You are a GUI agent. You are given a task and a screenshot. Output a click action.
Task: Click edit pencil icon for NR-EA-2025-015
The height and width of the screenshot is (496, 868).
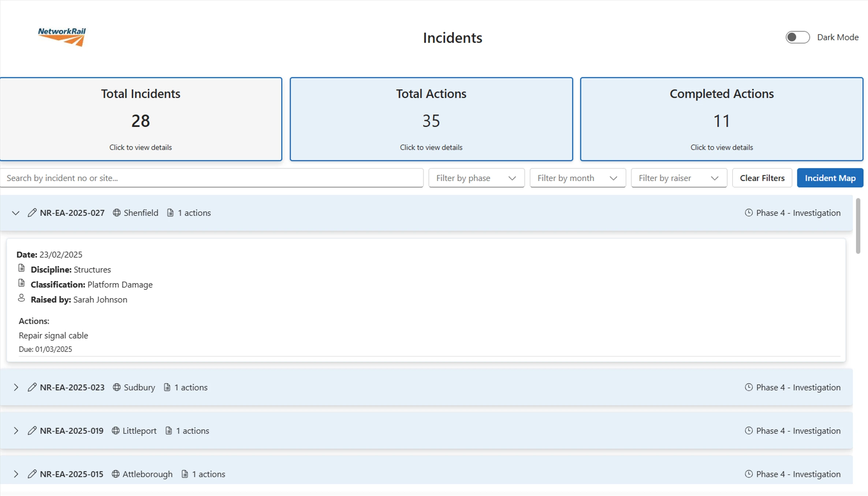pos(32,474)
